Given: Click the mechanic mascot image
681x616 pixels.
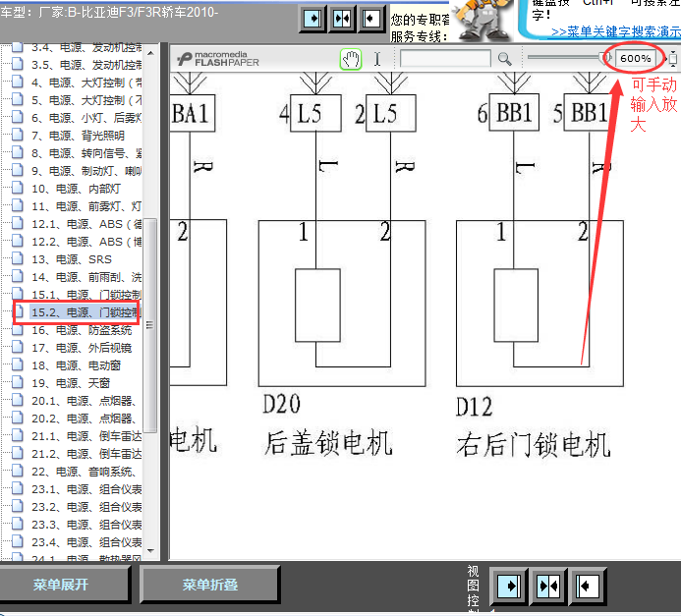Looking at the screenshot, I should point(482,20).
